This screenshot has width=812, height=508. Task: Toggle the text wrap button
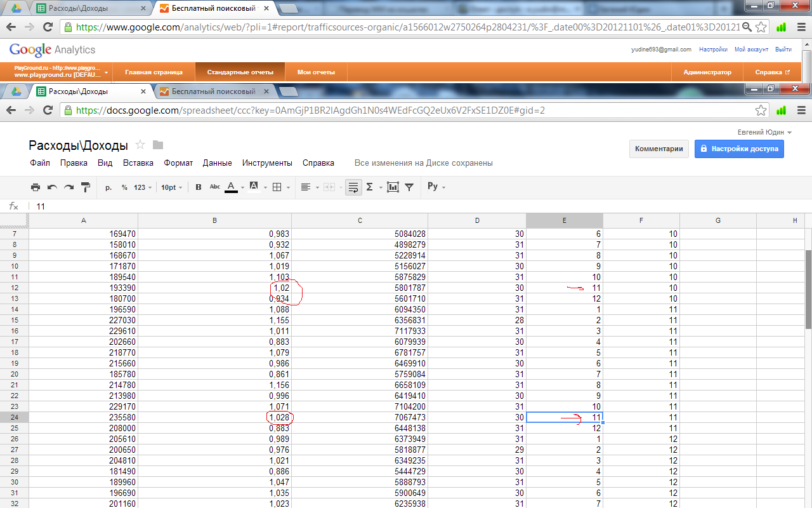pyautogui.click(x=353, y=187)
